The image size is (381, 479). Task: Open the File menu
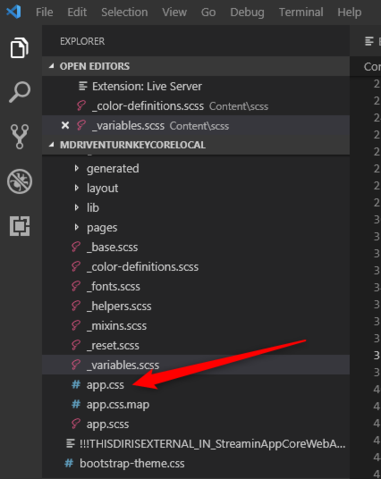tap(44, 12)
